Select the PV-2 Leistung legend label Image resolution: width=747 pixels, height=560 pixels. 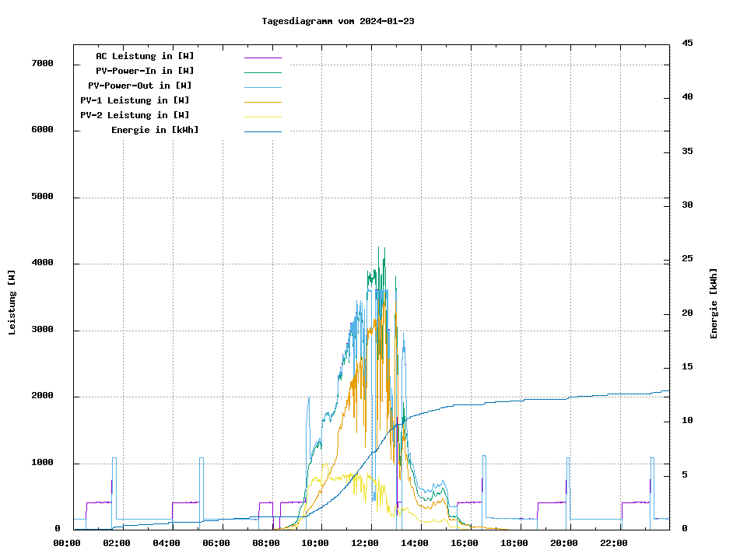pos(135,115)
